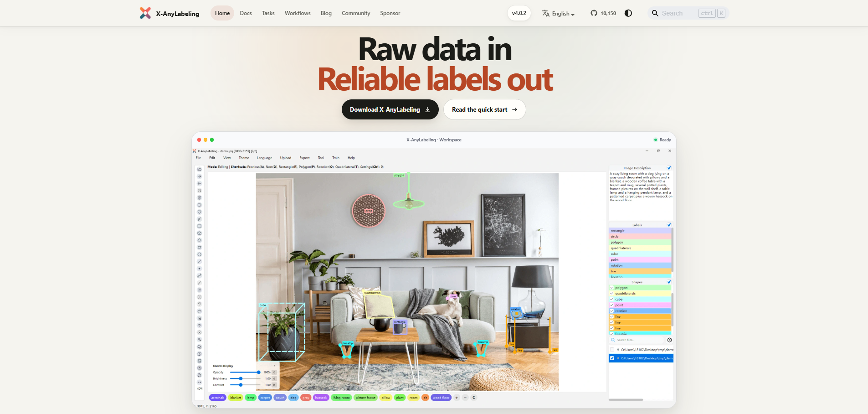Open the English language dropdown
The height and width of the screenshot is (414, 868).
point(558,14)
